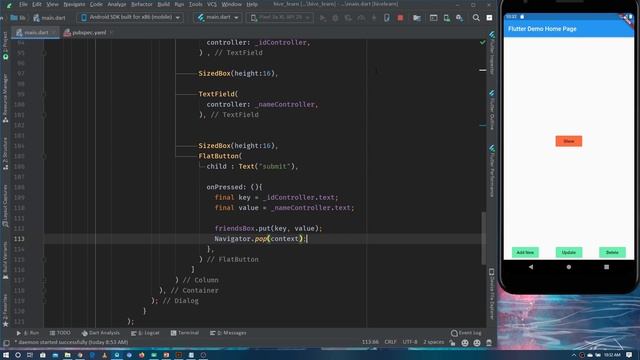The width and height of the screenshot is (640, 360).
Task: Open the Navigate menu
Action: (x=74, y=4)
